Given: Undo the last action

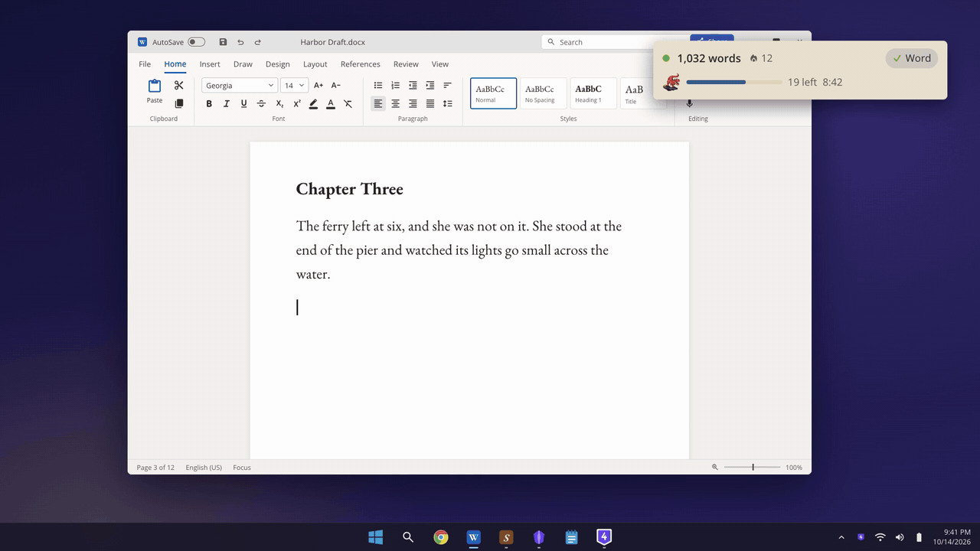Looking at the screenshot, I should [240, 42].
